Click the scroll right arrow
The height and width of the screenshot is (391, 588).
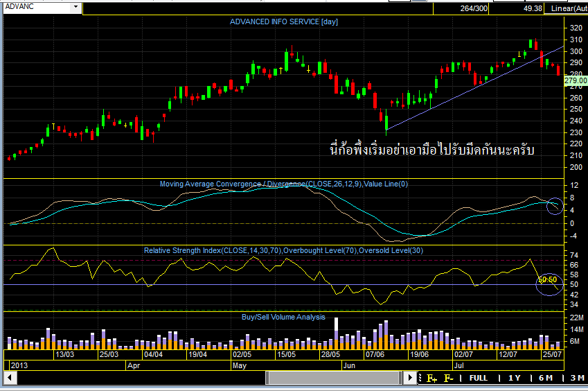(410, 378)
